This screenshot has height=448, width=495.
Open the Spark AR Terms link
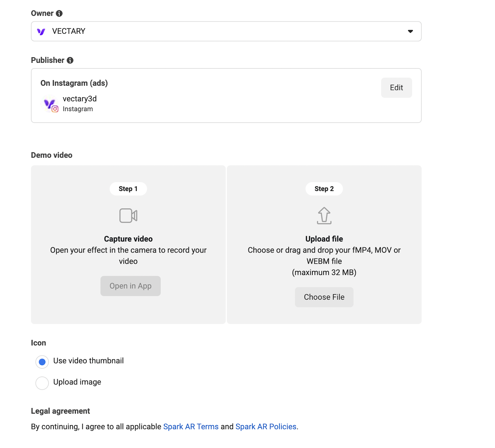click(x=191, y=427)
